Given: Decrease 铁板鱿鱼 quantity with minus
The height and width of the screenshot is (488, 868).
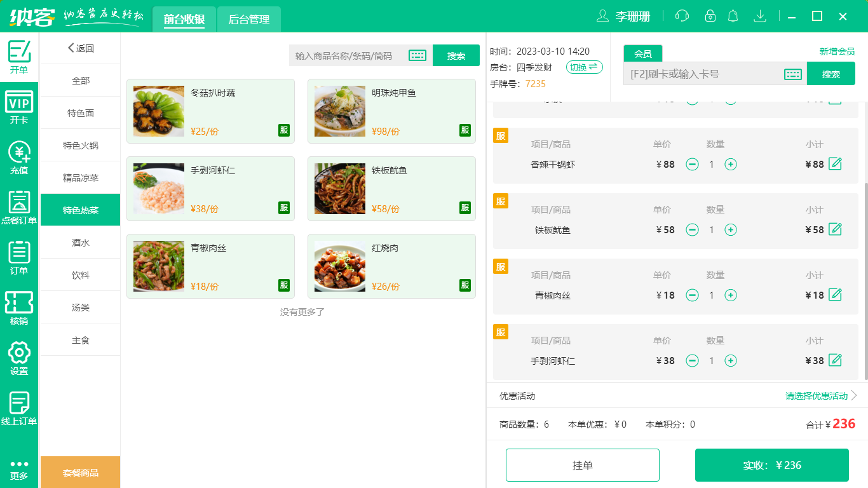Looking at the screenshot, I should [693, 230].
